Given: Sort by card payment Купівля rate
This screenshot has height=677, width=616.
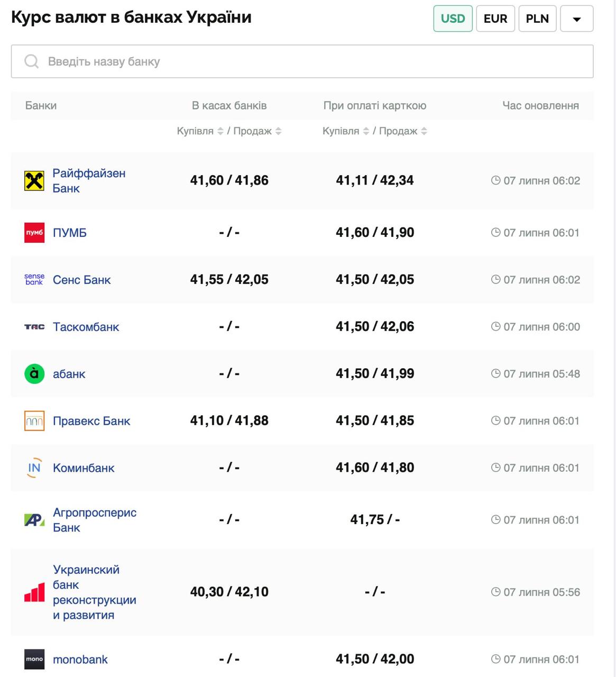Looking at the screenshot, I should (366, 131).
